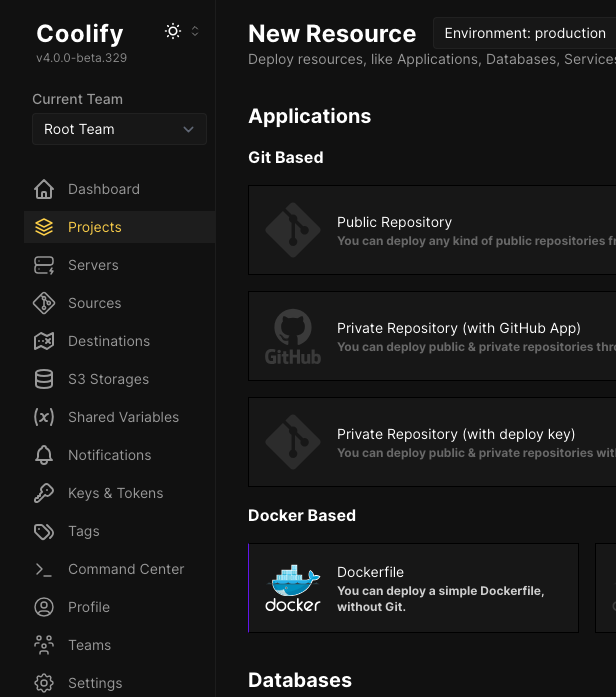Click the Projects layers icon
This screenshot has height=697, width=616.
[44, 227]
